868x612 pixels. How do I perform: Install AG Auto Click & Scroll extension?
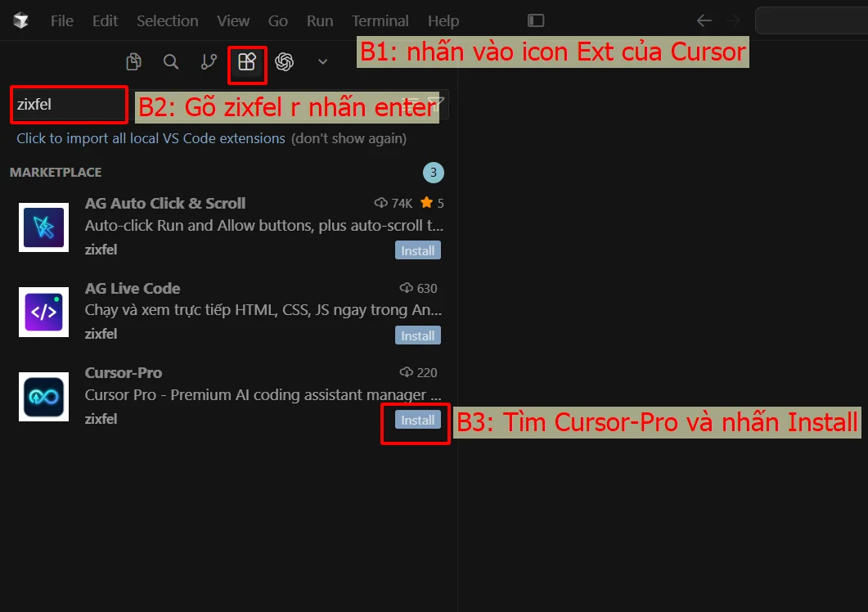pyautogui.click(x=418, y=250)
